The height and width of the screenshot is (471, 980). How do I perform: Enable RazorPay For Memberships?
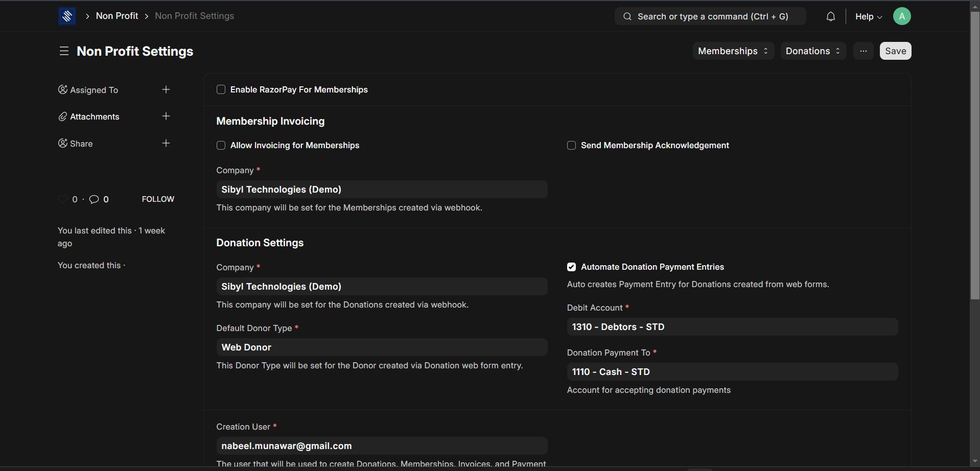click(x=221, y=89)
